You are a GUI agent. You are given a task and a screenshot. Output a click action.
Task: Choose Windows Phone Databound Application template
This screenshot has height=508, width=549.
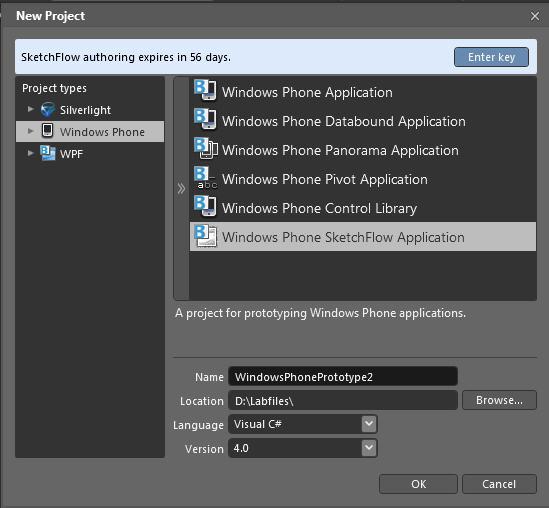pos(363,121)
